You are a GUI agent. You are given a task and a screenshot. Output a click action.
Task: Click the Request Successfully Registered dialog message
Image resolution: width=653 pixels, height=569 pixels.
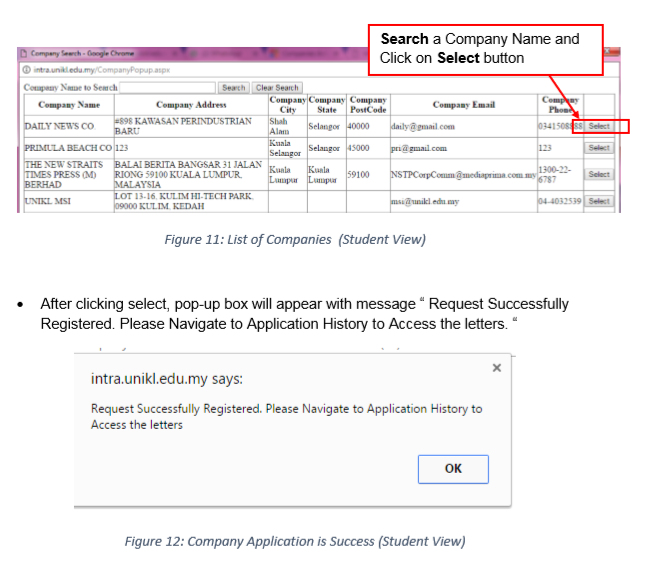(x=287, y=417)
